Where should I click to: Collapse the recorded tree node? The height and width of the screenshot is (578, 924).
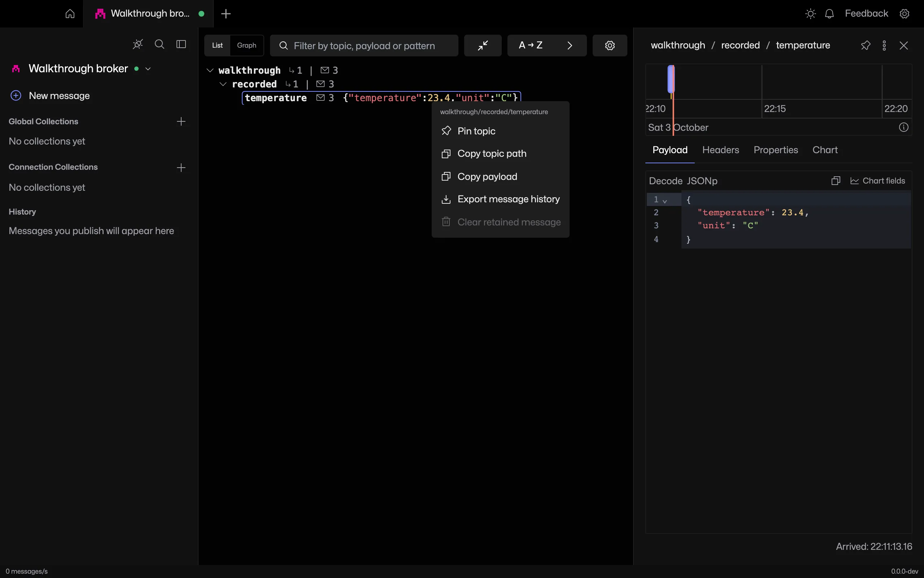(223, 84)
